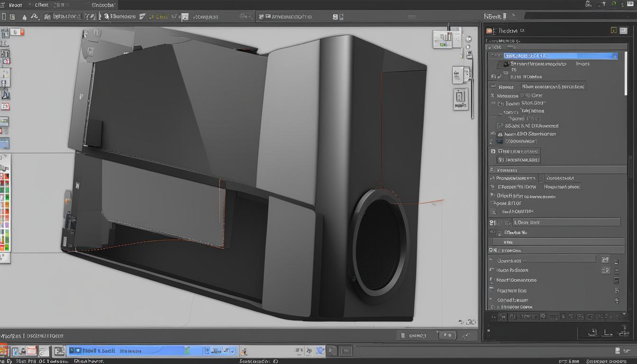This screenshot has width=637, height=364.
Task: Select the blue rectangle tool in left sidebar
Action: tap(4, 143)
